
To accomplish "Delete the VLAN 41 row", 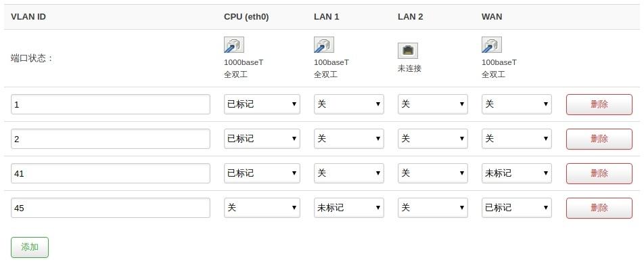I will pyautogui.click(x=599, y=173).
